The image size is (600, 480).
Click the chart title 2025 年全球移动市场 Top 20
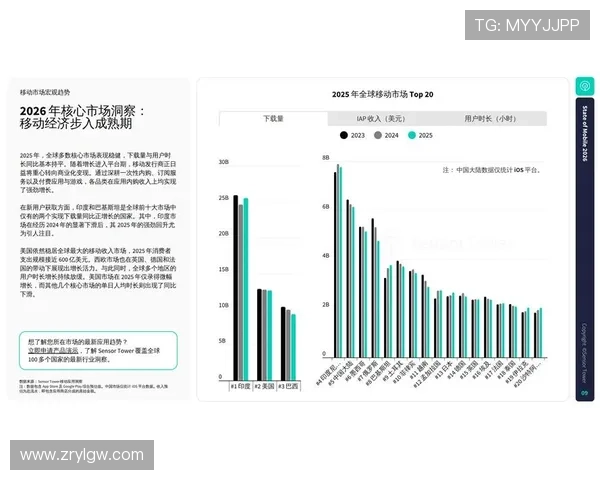pos(383,94)
